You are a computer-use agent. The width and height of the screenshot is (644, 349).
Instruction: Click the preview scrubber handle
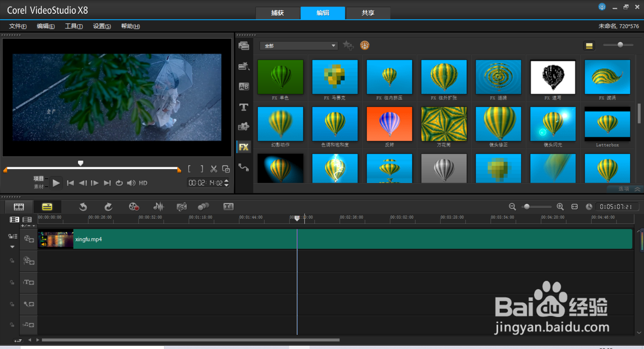pyautogui.click(x=80, y=163)
